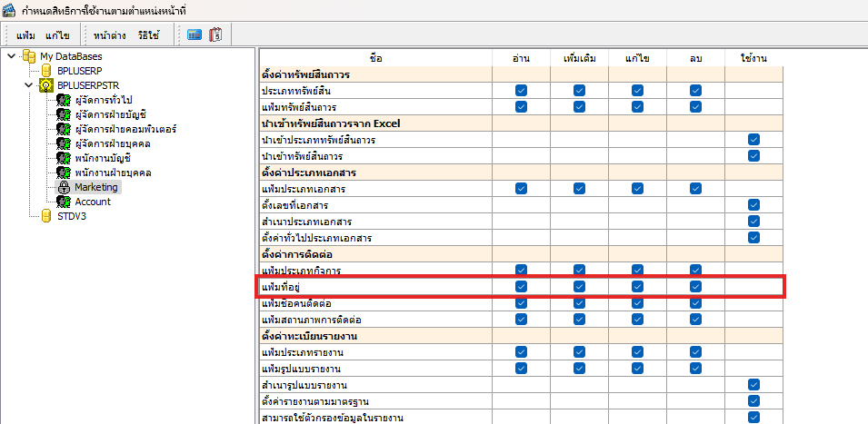Open the แฟ้ม menu
This screenshot has height=424, width=868.
pyautogui.click(x=25, y=35)
